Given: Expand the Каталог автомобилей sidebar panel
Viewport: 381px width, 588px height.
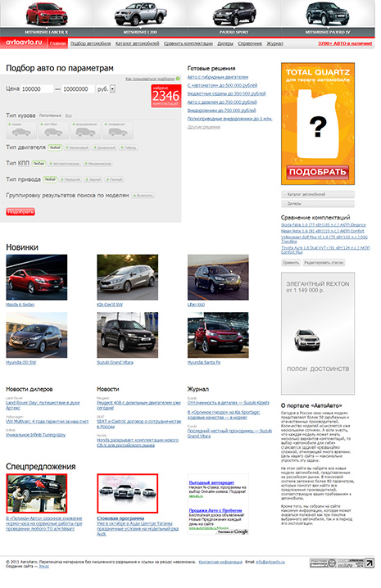Looking at the screenshot, I should [318, 194].
